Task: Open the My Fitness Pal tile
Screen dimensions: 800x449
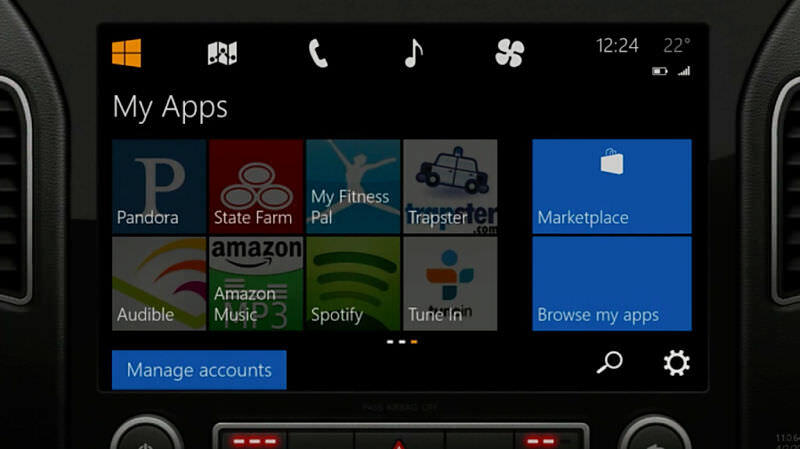Action: point(353,186)
